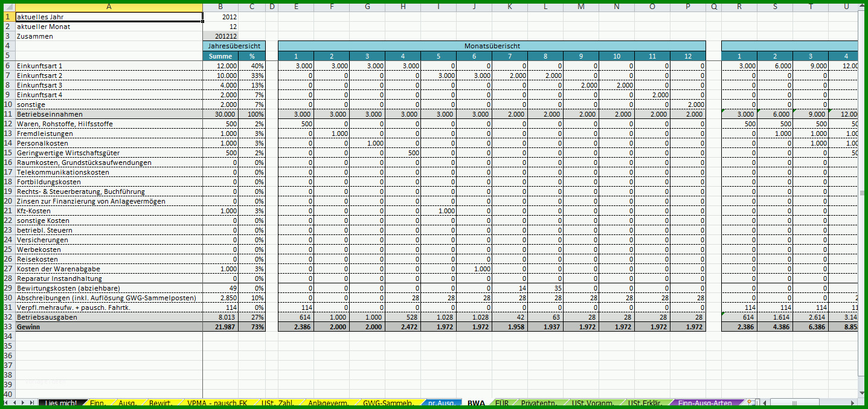The image size is (868, 409).
Task: Click the 'Summe' column heading
Action: (220, 56)
